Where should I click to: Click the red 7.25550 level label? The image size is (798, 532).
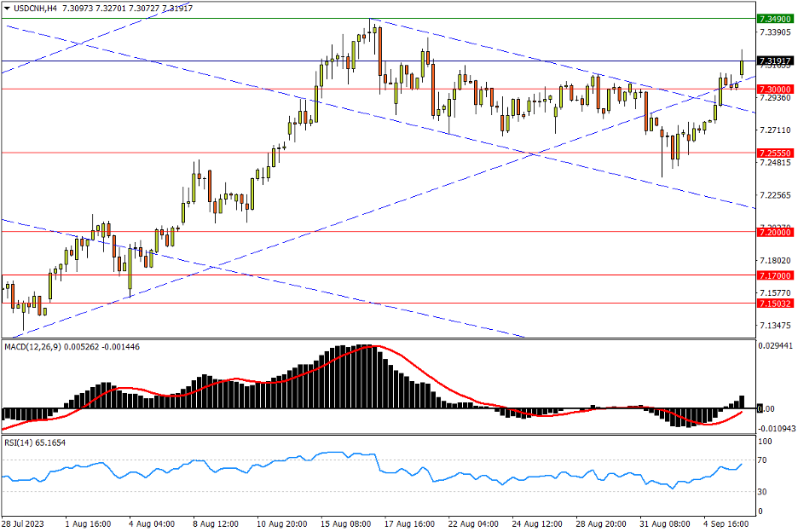tap(775, 153)
